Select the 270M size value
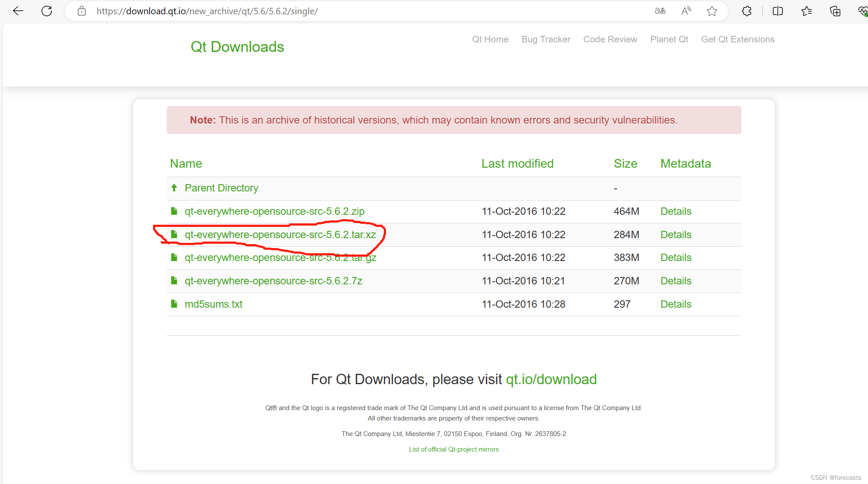 (x=626, y=281)
